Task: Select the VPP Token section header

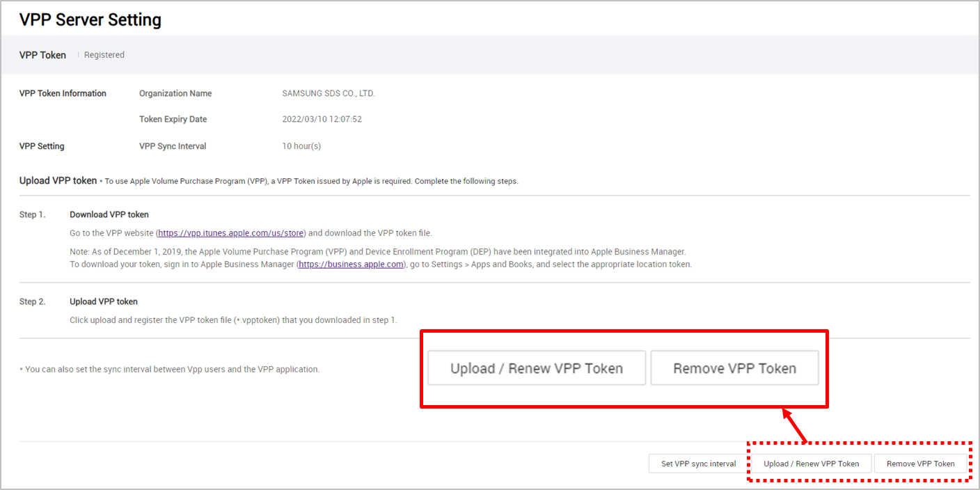Action: coord(42,55)
